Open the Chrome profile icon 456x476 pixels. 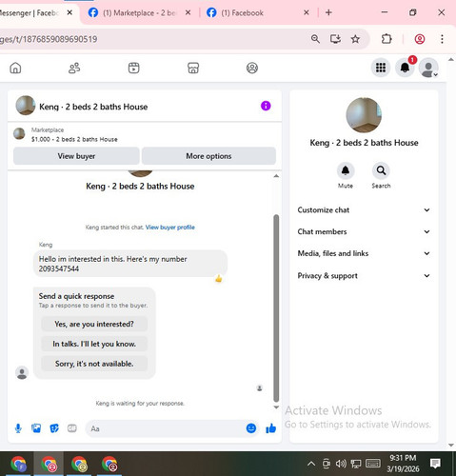pyautogui.click(x=420, y=39)
